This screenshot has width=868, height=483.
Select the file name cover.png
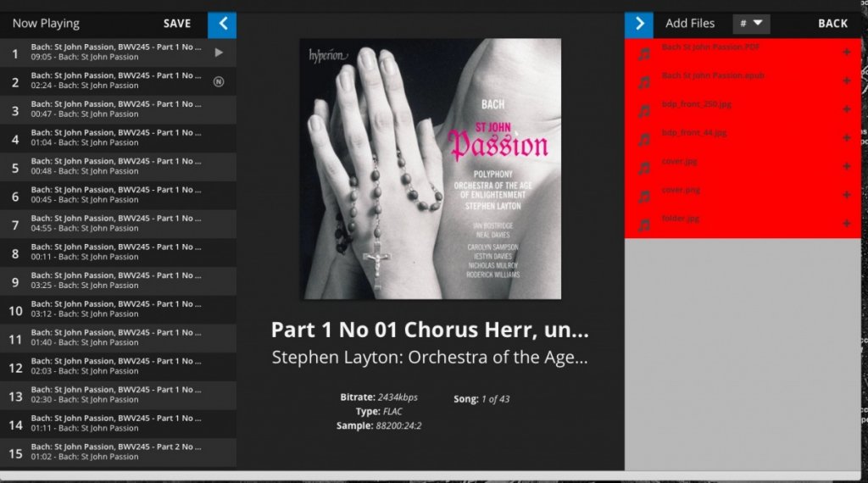681,190
